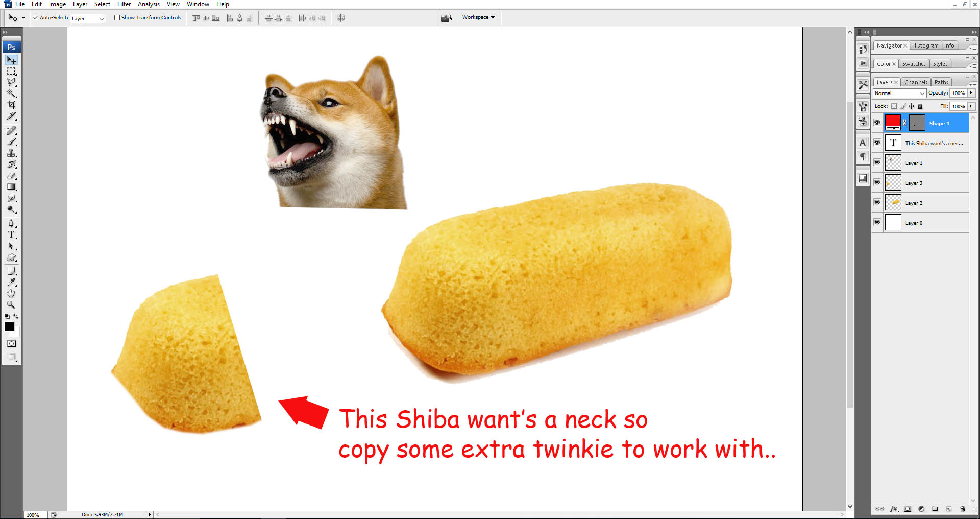
Task: Open the Fill slider arrow
Action: click(971, 106)
